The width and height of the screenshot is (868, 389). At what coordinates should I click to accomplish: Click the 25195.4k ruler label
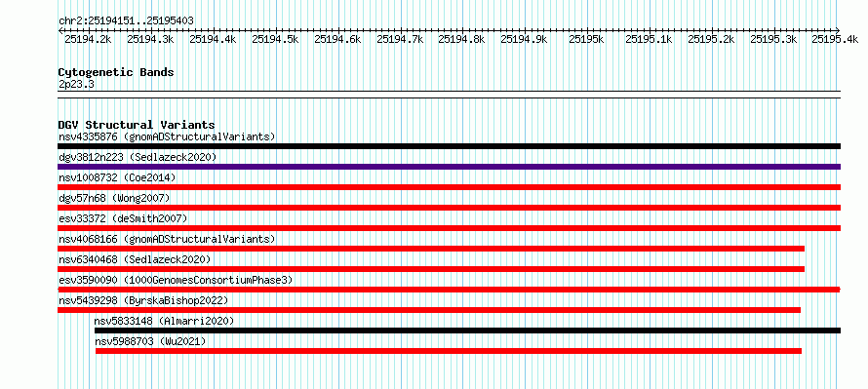(x=836, y=39)
